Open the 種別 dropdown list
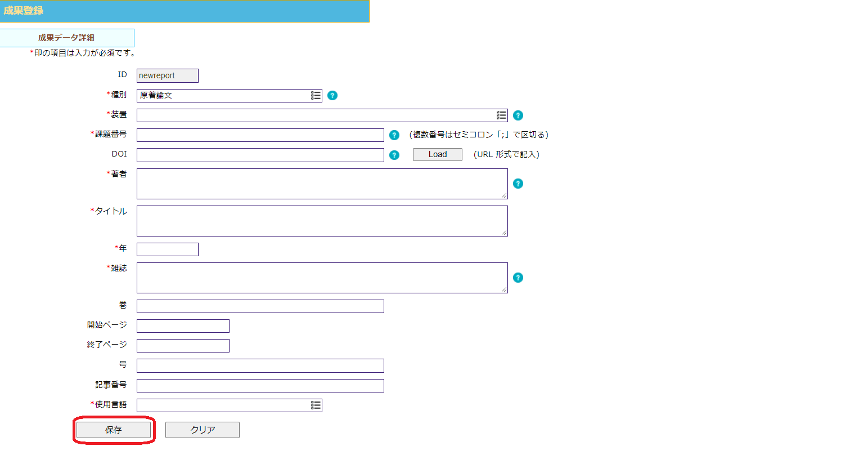868x455 pixels. click(316, 96)
